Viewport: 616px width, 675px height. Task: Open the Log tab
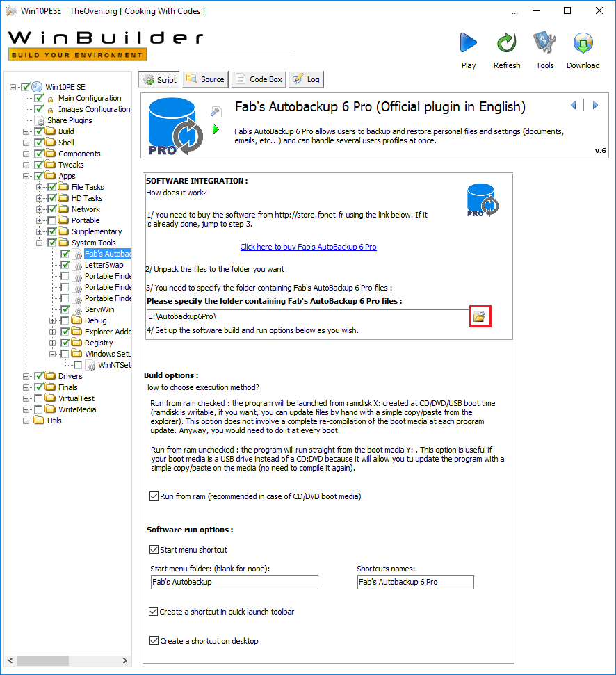pyautogui.click(x=306, y=80)
